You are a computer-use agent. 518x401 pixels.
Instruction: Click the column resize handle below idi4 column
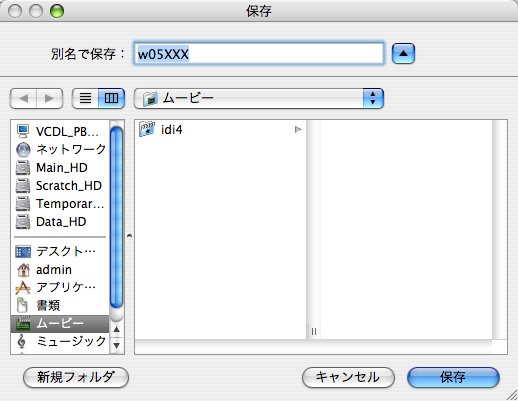point(314,332)
